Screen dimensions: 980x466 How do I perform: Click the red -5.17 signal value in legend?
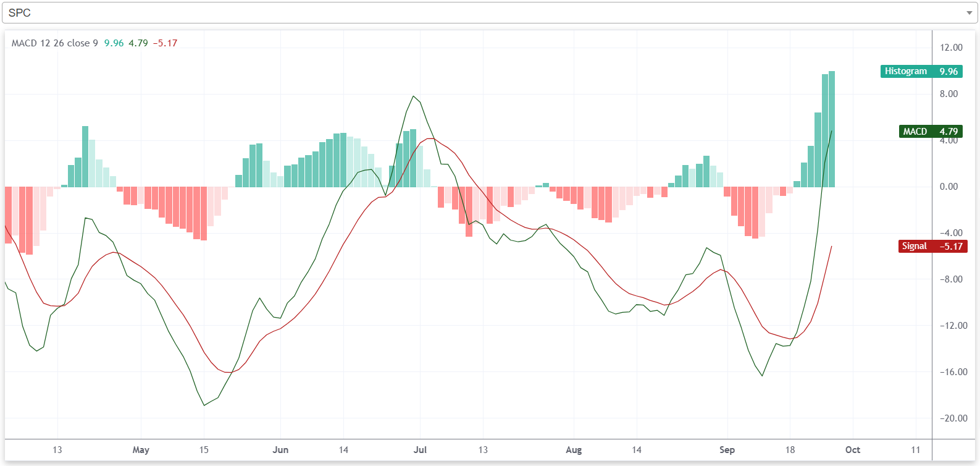(165, 43)
